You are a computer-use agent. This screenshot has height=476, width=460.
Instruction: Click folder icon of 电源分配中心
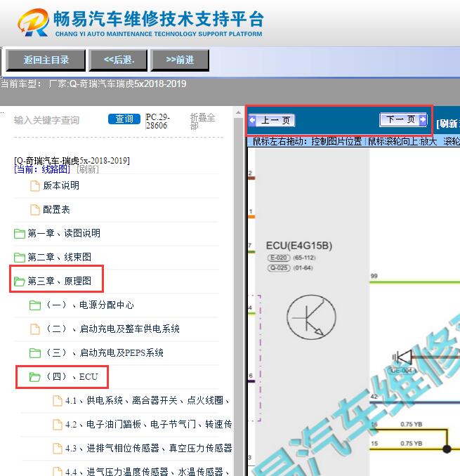pos(35,305)
